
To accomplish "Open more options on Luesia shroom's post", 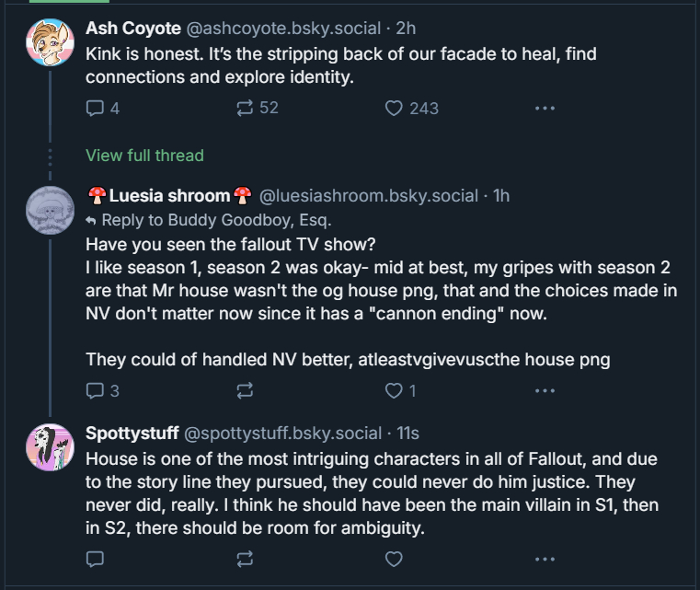I will (x=545, y=390).
